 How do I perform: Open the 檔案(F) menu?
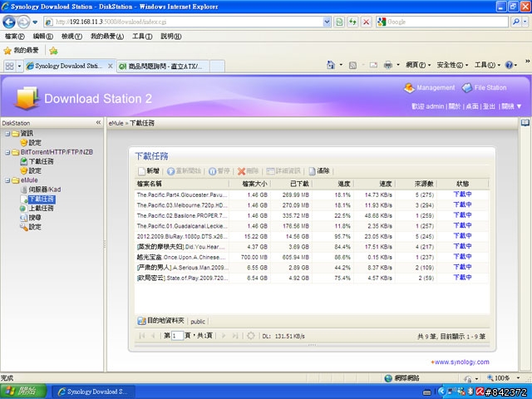click(15, 36)
